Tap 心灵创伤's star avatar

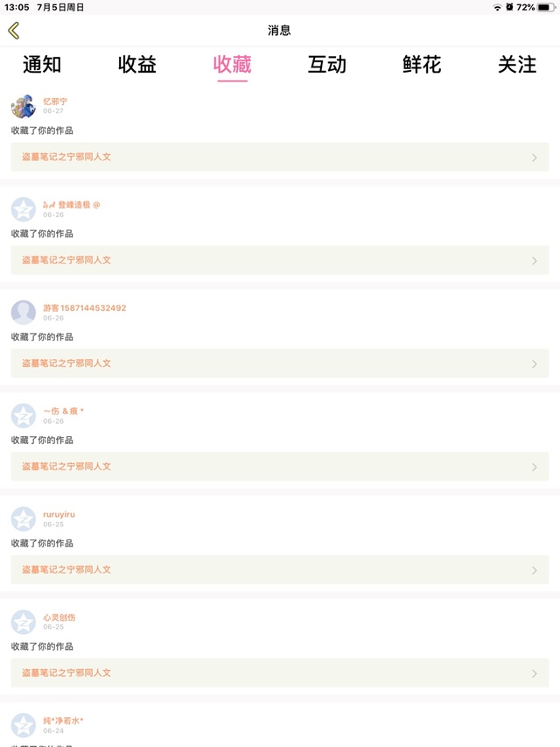23,623
